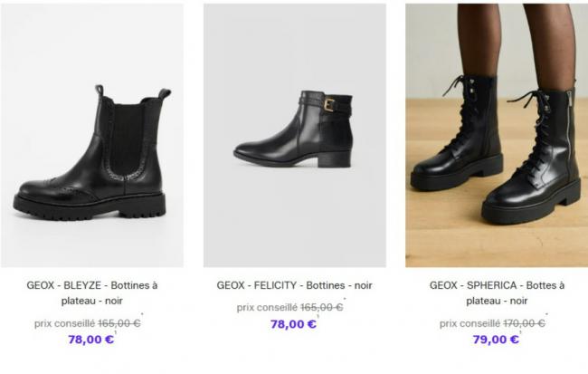Click "prix conseillé" label under FELICITY
588x374 pixels.
coord(266,307)
